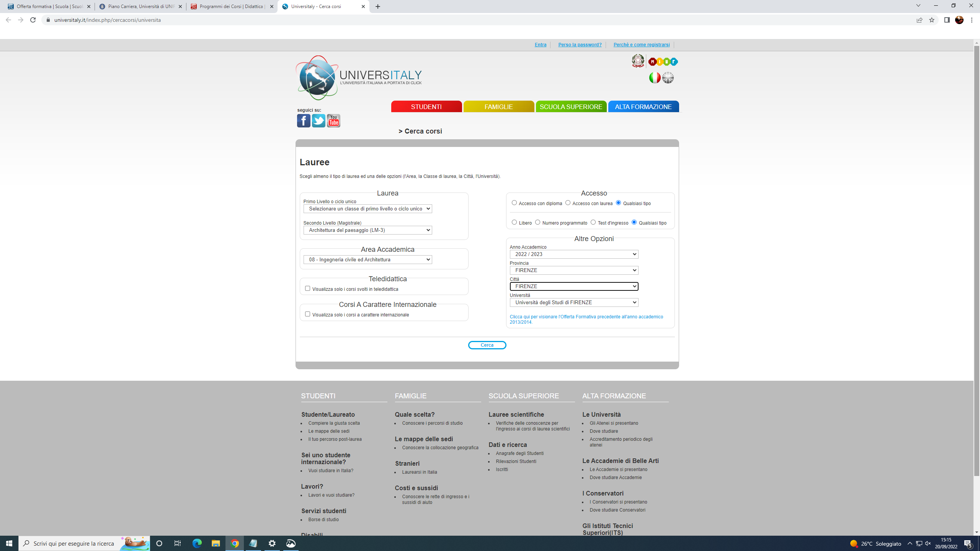View site security lock icon
The height and width of the screenshot is (551, 980).
(x=48, y=20)
